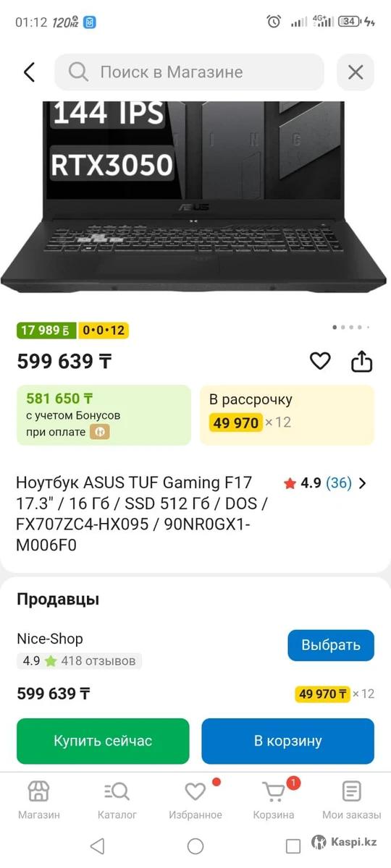Open reviews chevron next to rating 4.9
Screen dimensions: 391x868
point(363,483)
